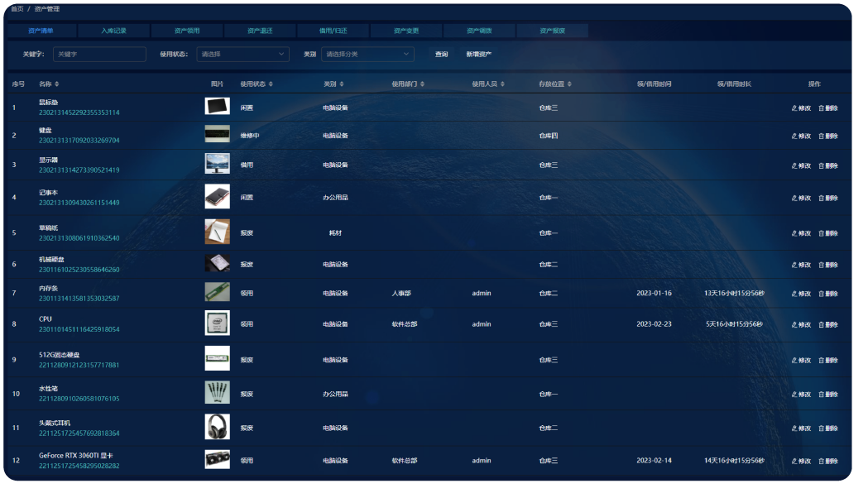Switch to the 入库记录 tab
This screenshot has width=868, height=493.
(113, 31)
